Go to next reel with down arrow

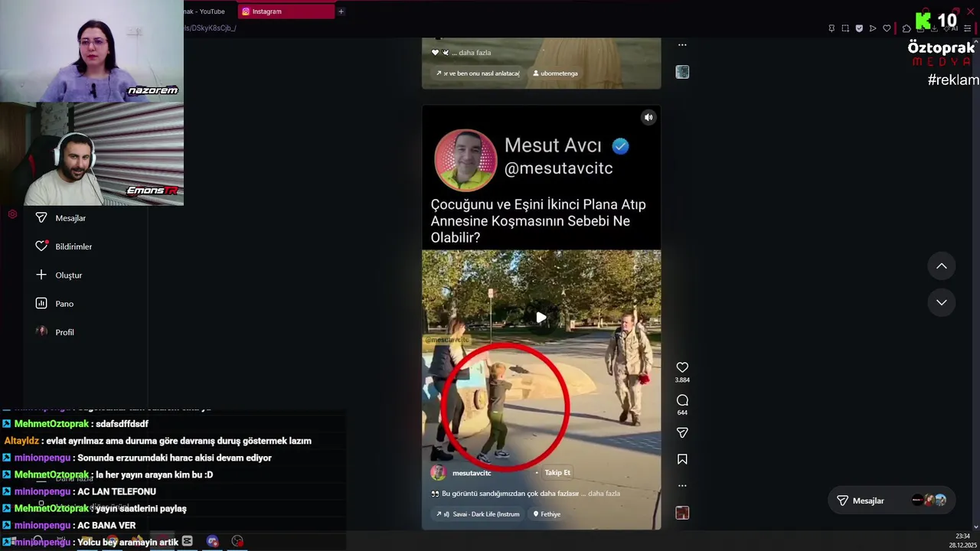pos(942,302)
